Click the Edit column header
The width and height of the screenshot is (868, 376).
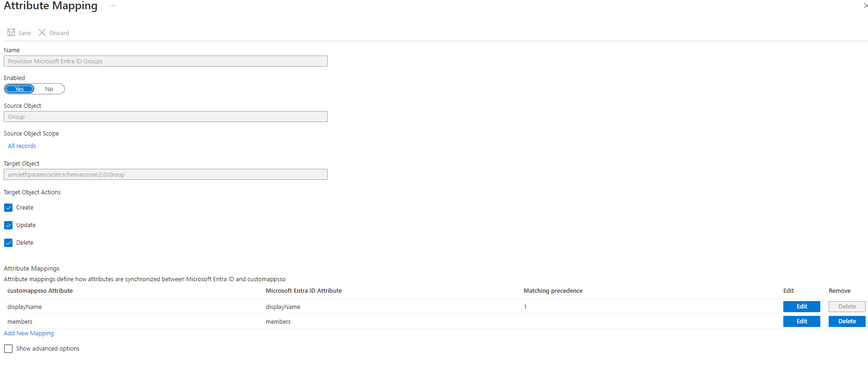point(788,290)
